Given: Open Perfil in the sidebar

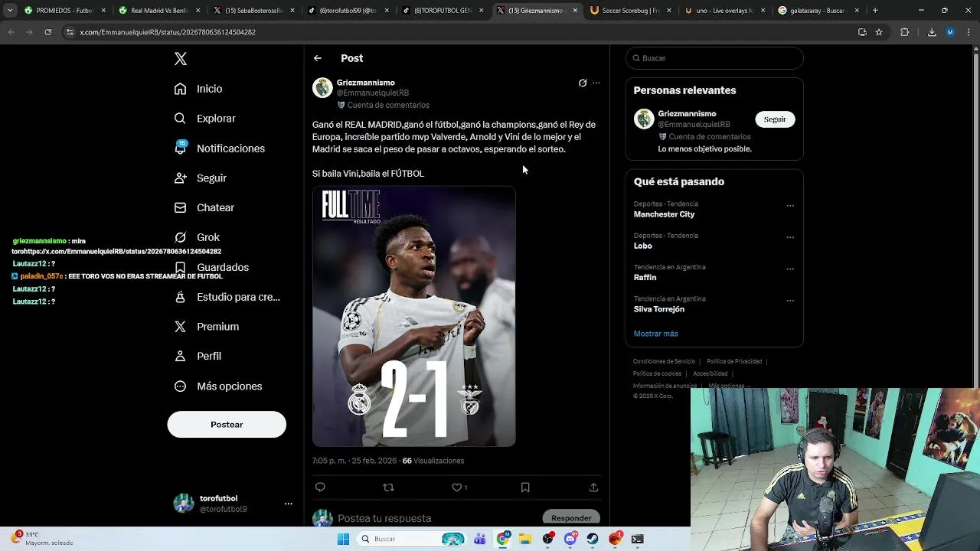Looking at the screenshot, I should pos(198,356).
